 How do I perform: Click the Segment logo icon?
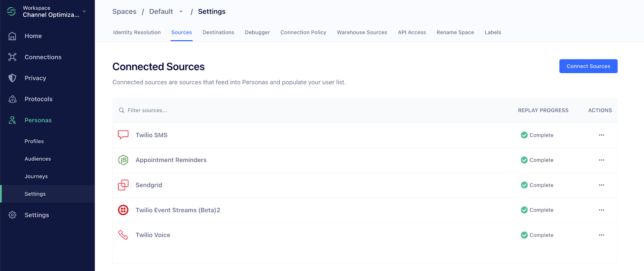(12, 11)
